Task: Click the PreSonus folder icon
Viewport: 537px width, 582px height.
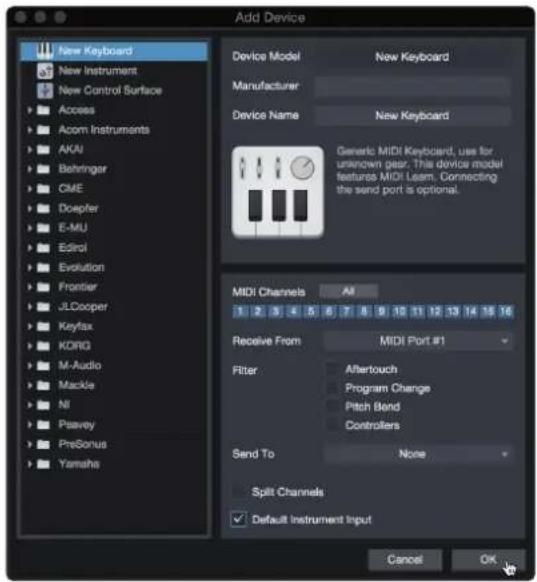Action: coord(43,444)
